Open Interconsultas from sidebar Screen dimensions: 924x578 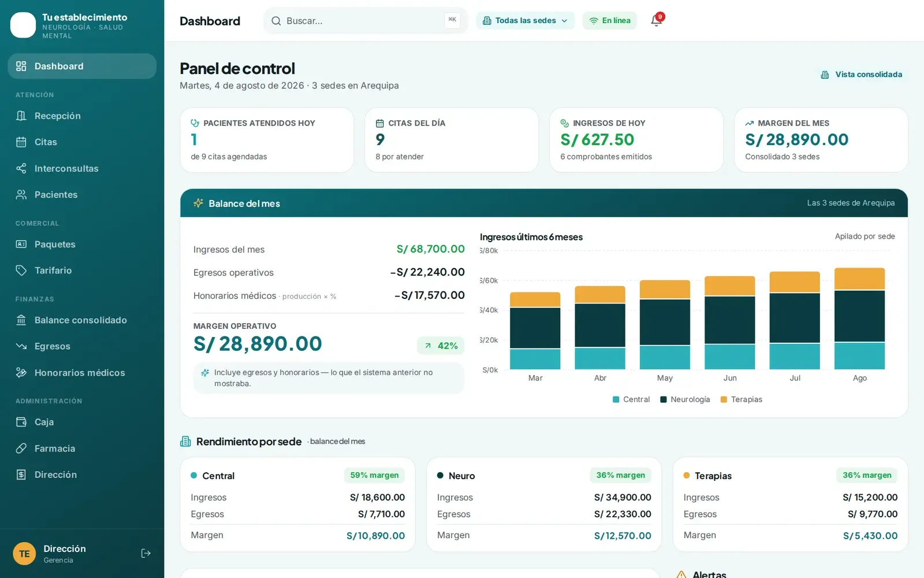[x=82, y=169]
